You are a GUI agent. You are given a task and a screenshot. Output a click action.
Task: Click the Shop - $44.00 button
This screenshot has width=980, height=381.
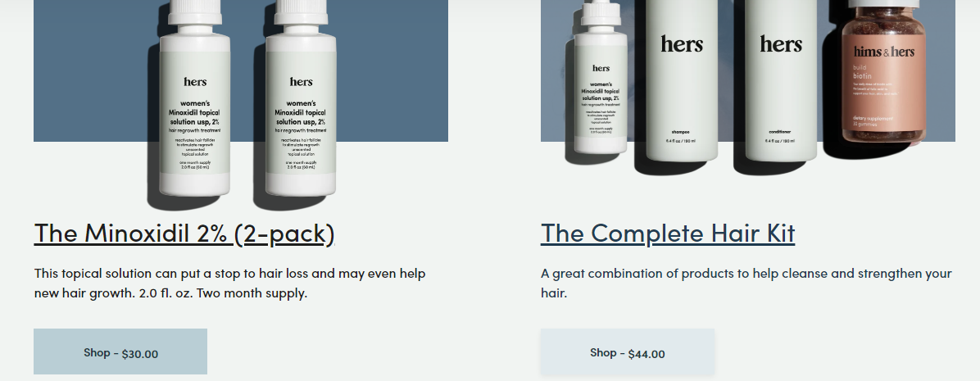627,352
